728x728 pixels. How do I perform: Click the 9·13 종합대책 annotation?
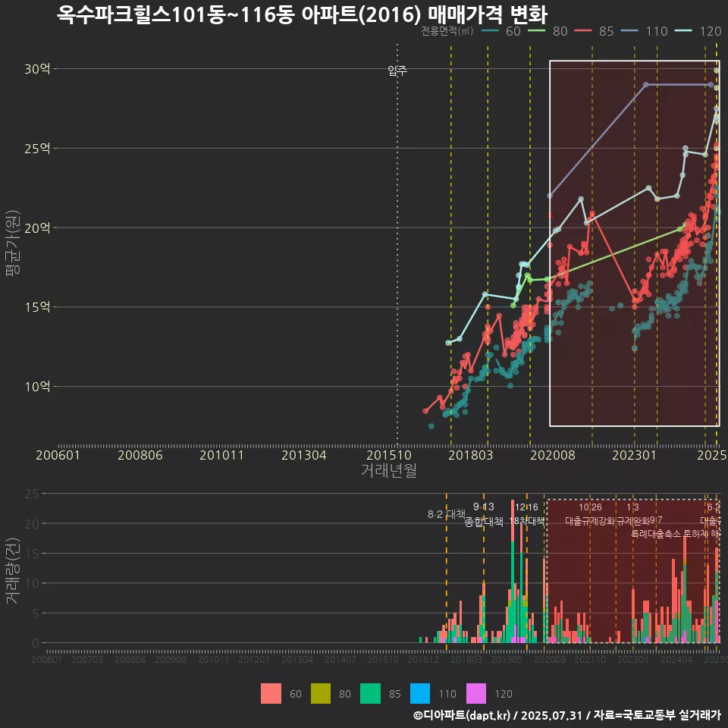pos(484,514)
